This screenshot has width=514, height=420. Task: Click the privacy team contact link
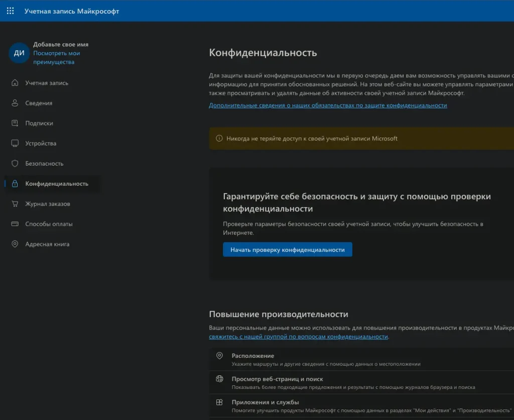pos(298,337)
